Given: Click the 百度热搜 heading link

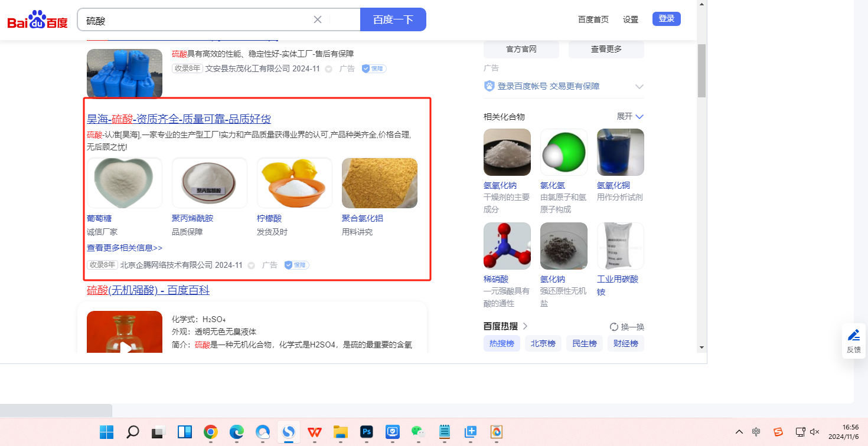Looking at the screenshot, I should coord(506,326).
